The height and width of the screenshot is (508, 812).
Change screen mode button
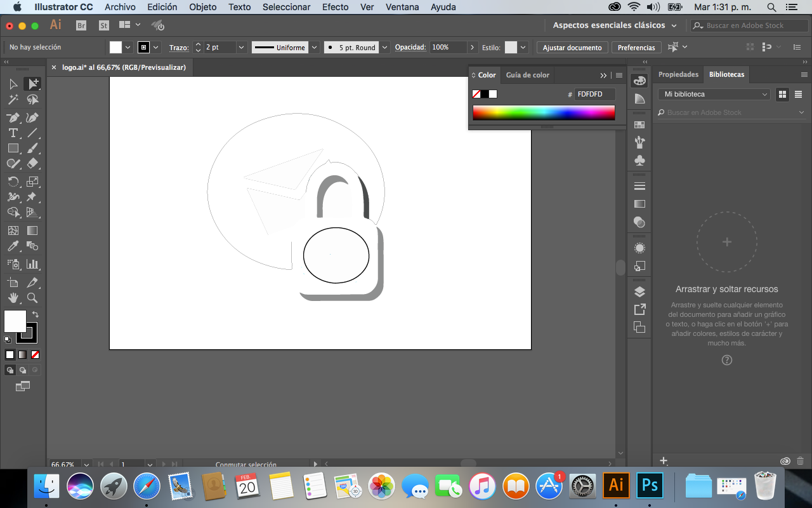23,385
